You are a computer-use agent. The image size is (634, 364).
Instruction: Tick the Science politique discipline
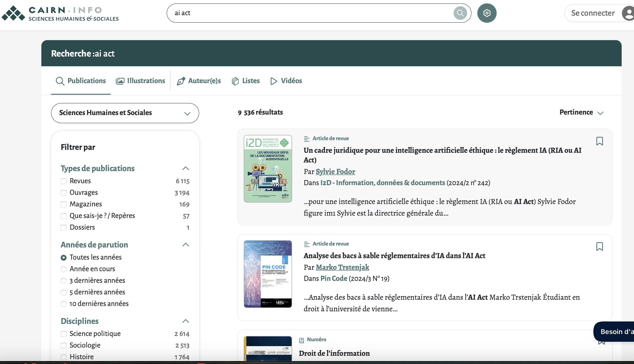click(x=64, y=334)
